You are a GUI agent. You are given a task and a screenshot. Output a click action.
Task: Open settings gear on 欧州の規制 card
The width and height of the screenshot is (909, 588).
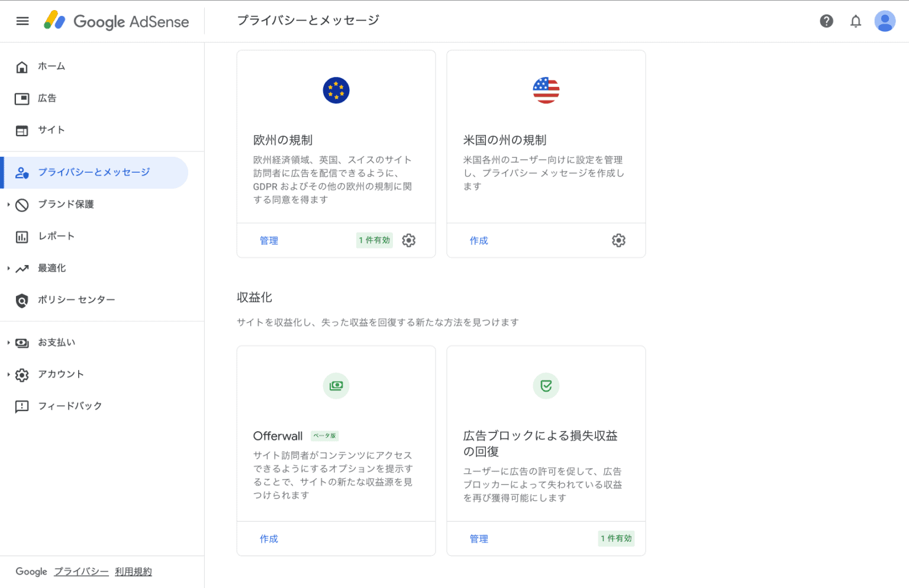(x=408, y=240)
